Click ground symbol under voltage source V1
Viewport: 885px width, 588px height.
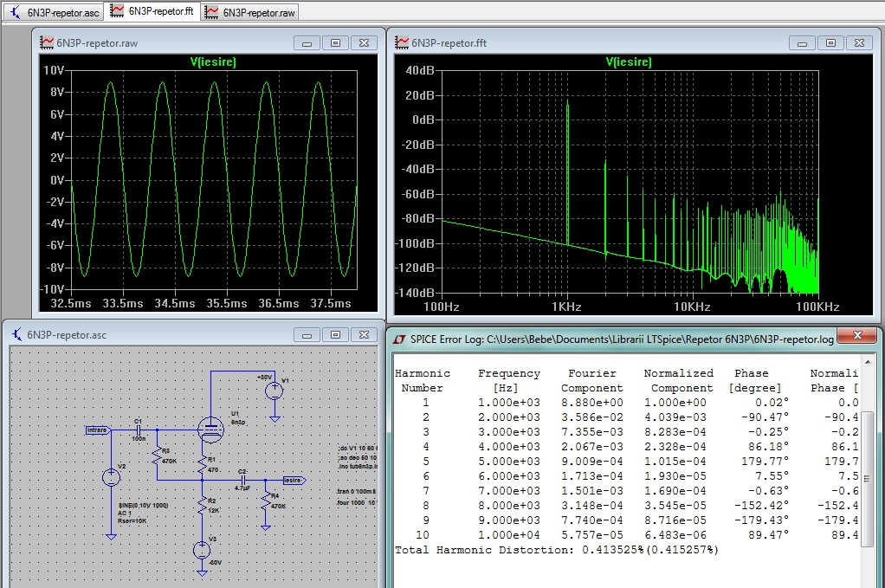[275, 419]
